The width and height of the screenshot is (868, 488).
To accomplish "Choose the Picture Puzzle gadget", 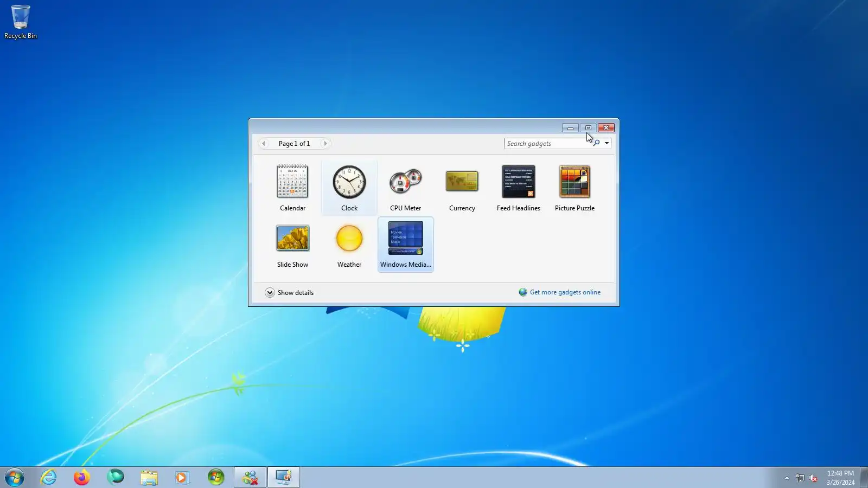I will point(575,188).
